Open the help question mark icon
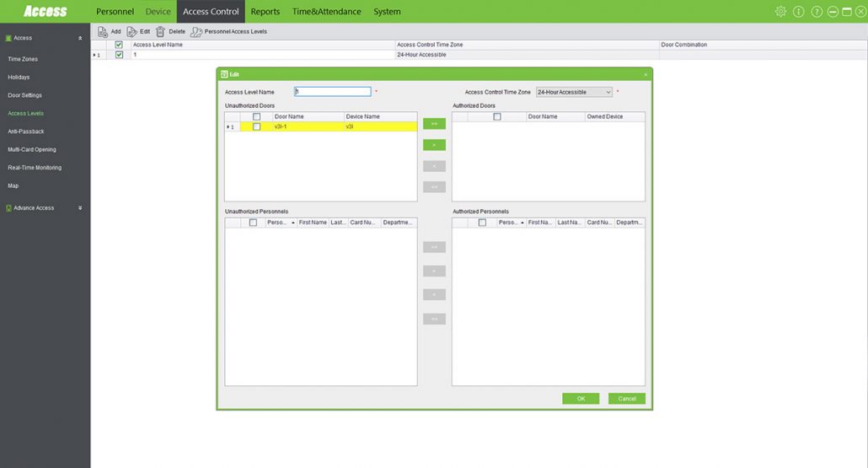This screenshot has width=868, height=468. click(817, 12)
